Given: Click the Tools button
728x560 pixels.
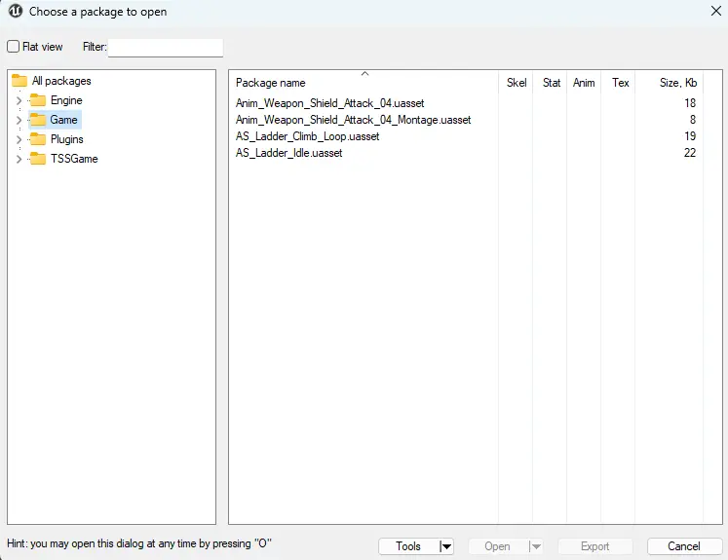Looking at the screenshot, I should 408,546.
